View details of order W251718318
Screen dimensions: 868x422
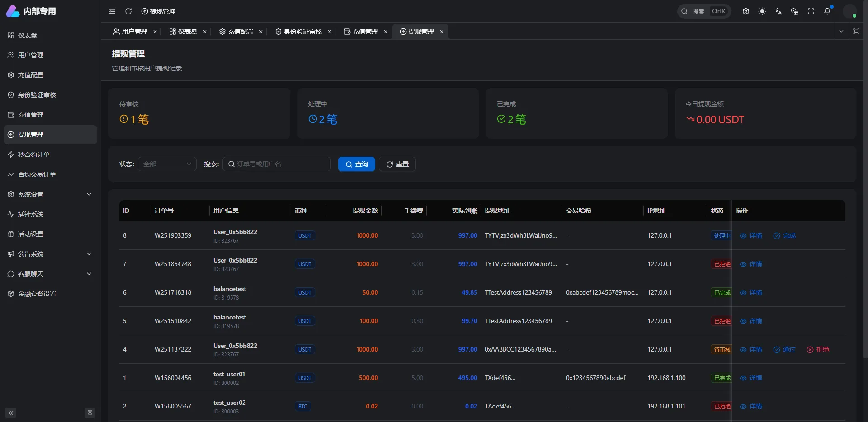pos(751,292)
